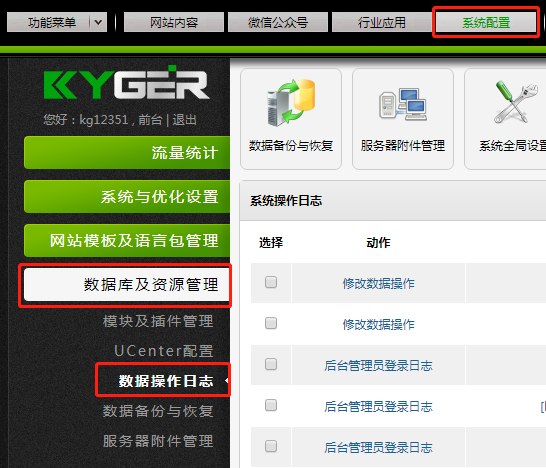Expand the 功能菜单 dropdown arrow
The height and width of the screenshot is (468, 546).
click(x=98, y=22)
